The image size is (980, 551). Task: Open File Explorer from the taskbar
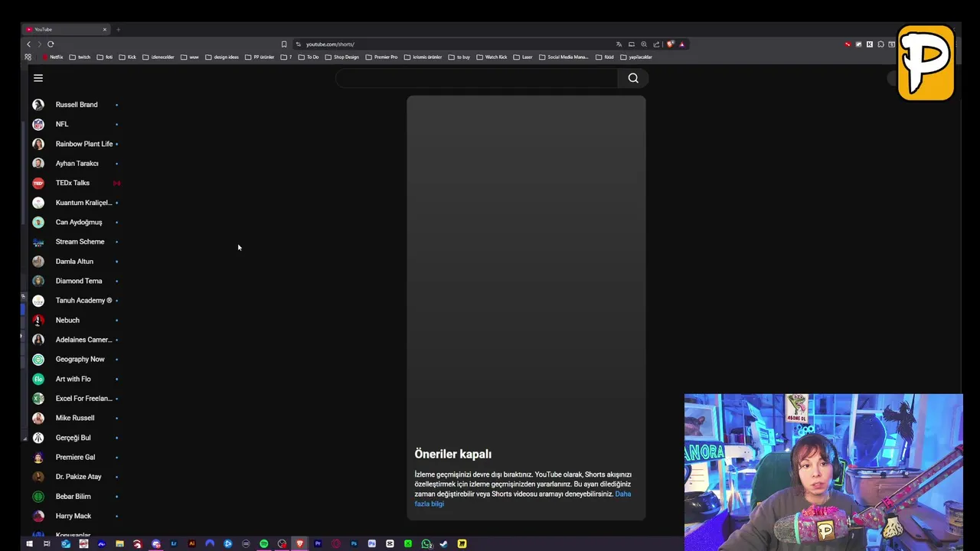(x=119, y=544)
